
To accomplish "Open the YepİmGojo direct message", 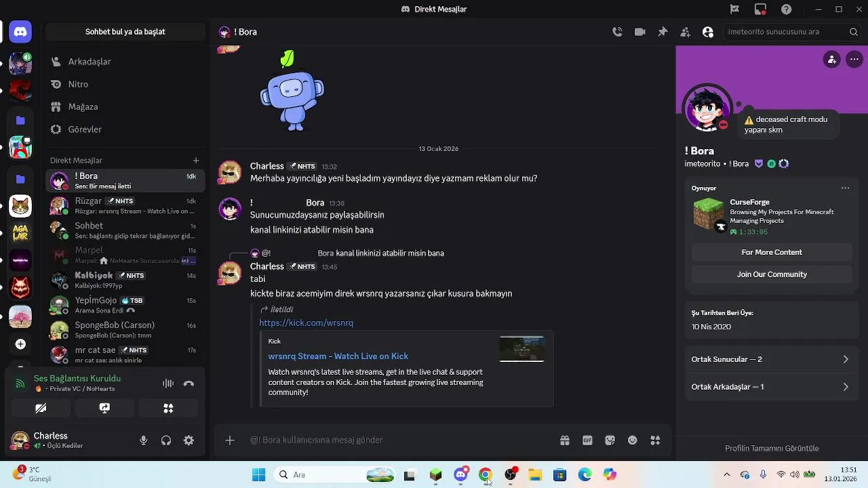I will tap(125, 305).
